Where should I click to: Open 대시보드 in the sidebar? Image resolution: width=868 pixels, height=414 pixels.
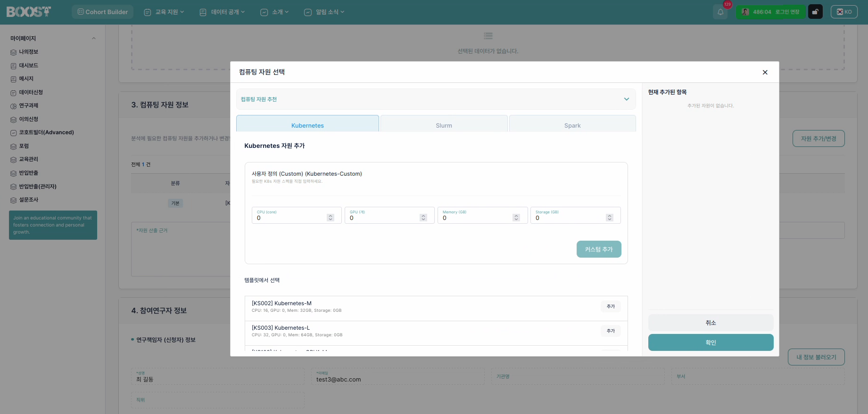click(x=28, y=65)
